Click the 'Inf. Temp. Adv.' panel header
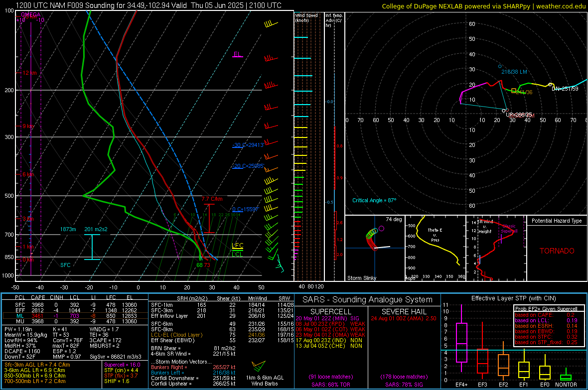The image size is (588, 390). [x=334, y=20]
